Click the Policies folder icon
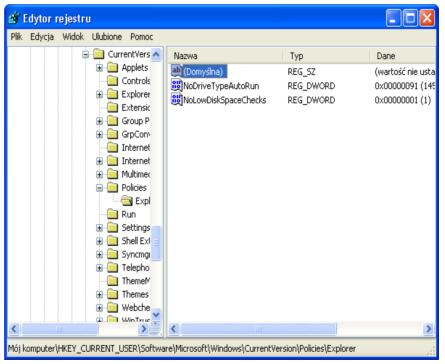 click(113, 188)
